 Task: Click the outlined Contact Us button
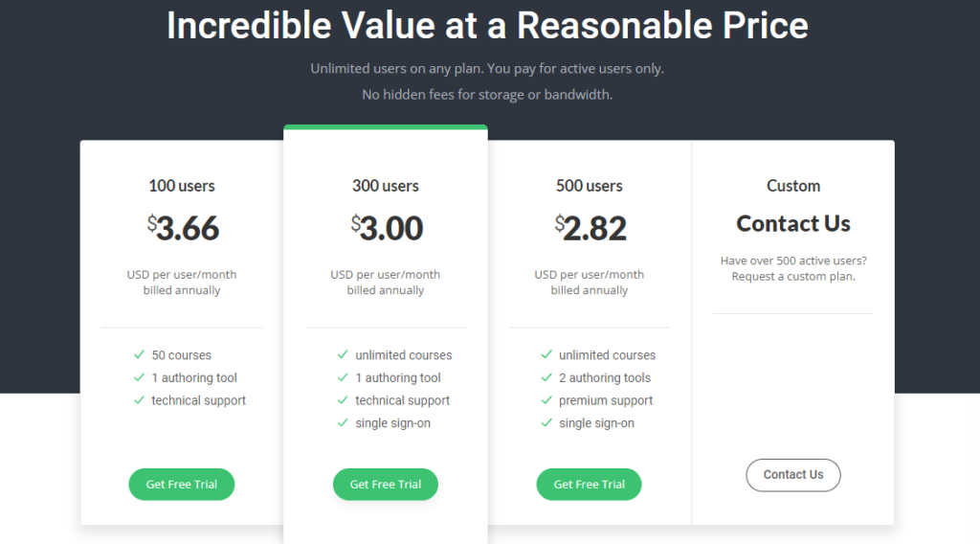[x=793, y=475]
